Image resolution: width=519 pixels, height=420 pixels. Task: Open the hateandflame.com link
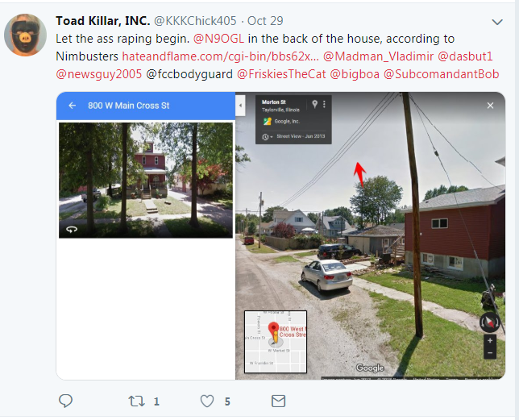pos(221,56)
